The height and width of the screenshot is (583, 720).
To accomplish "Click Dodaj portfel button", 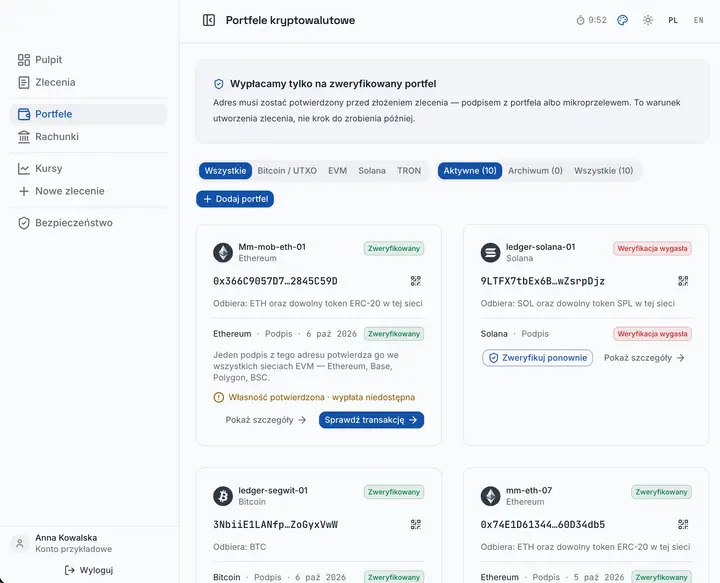I will point(235,199).
